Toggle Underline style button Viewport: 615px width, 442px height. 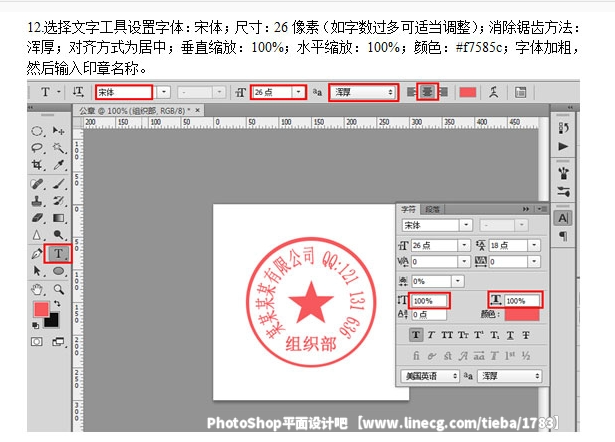coord(510,335)
